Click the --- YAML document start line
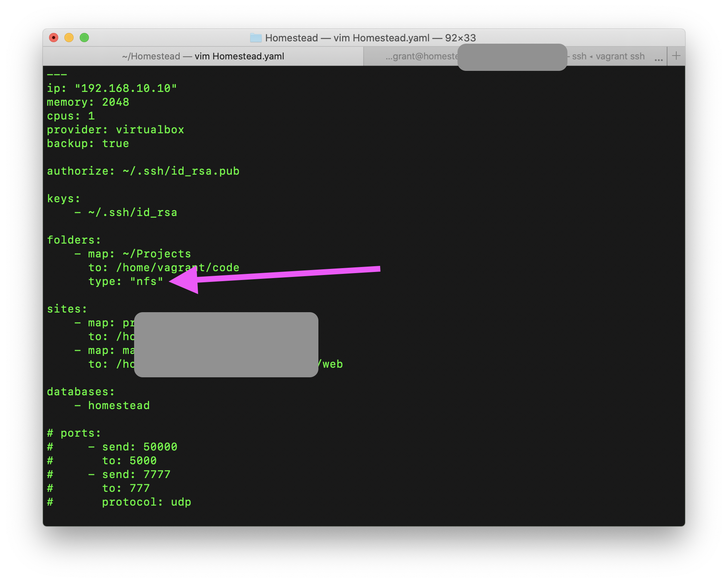This screenshot has height=583, width=728. pos(57,74)
